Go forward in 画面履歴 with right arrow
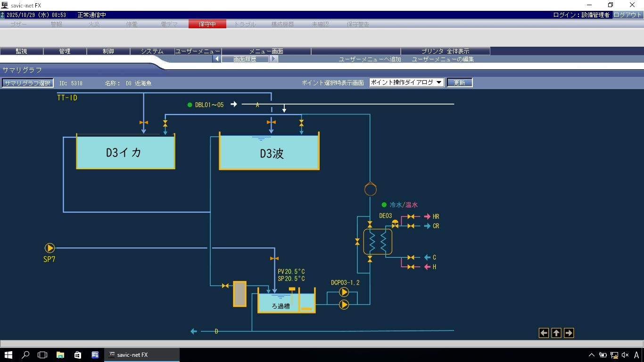 point(273,59)
